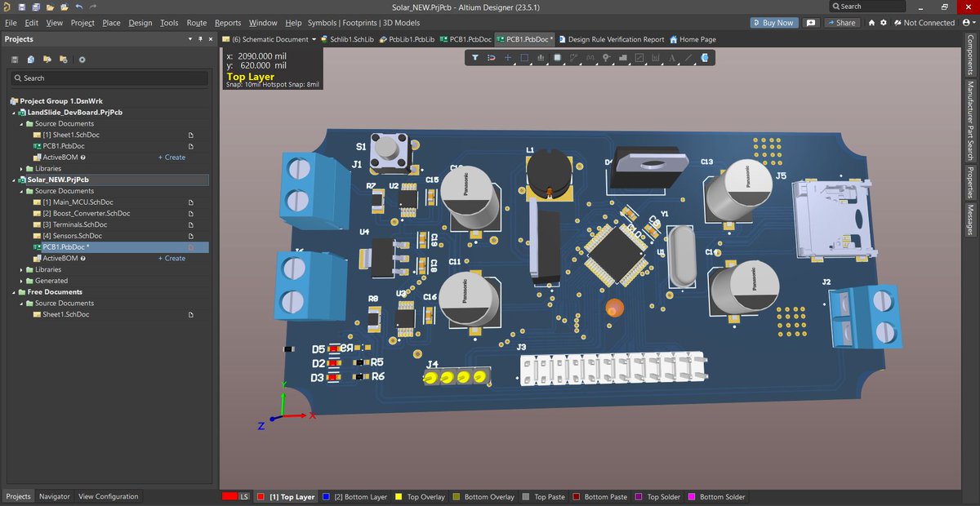The height and width of the screenshot is (506, 980).
Task: Click the open document folder icon in title bar
Action: (51, 6)
